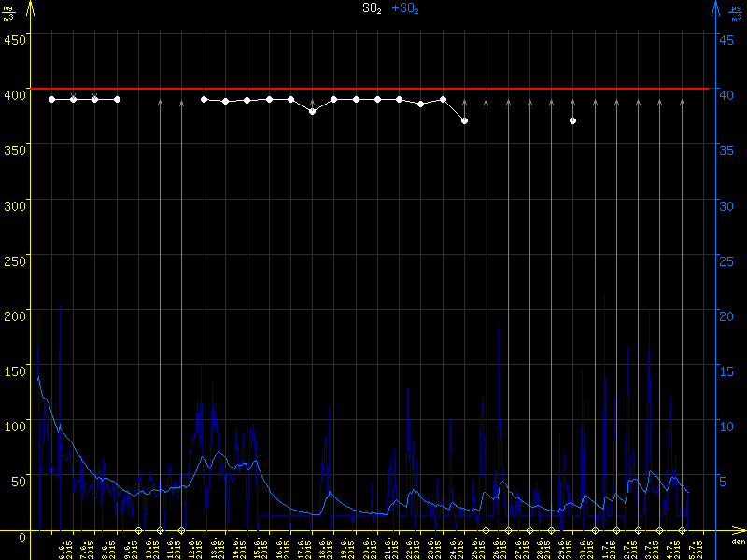The image size is (747, 560).
Task: Click the 'den' x-axis label
Action: click(737, 542)
